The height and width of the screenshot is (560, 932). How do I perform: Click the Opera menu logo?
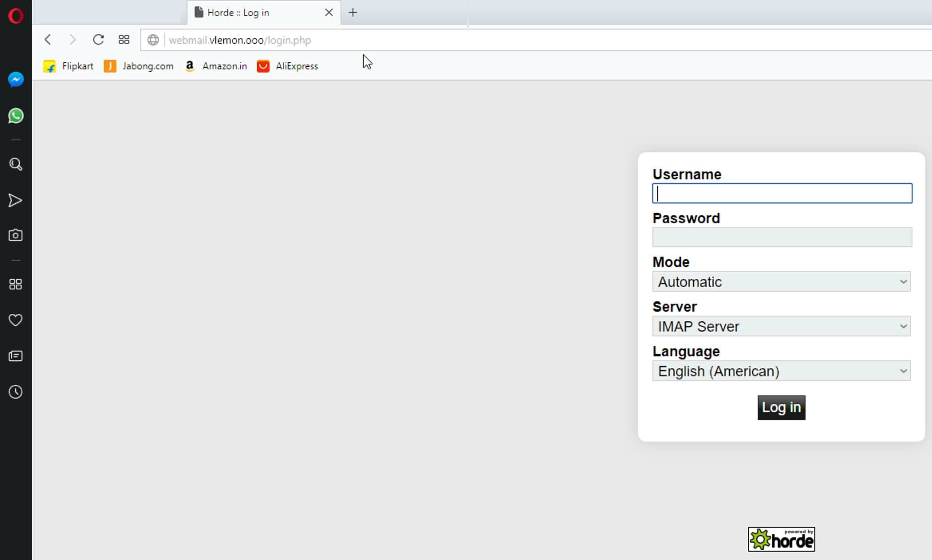tap(16, 16)
